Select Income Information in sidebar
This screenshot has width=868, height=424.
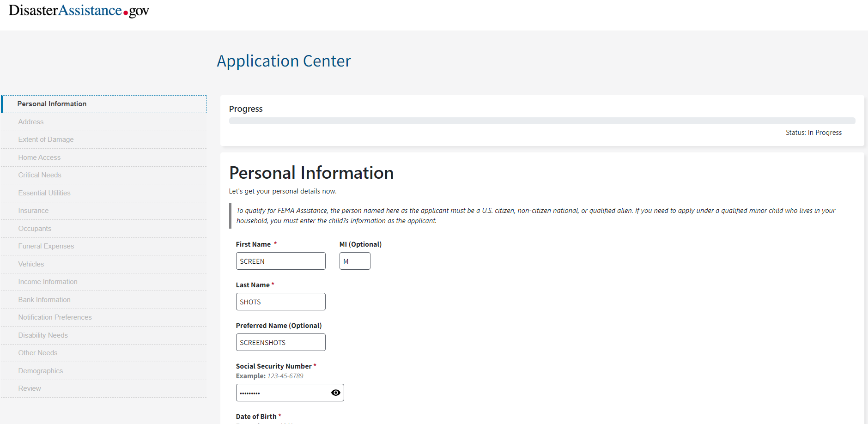coord(48,282)
